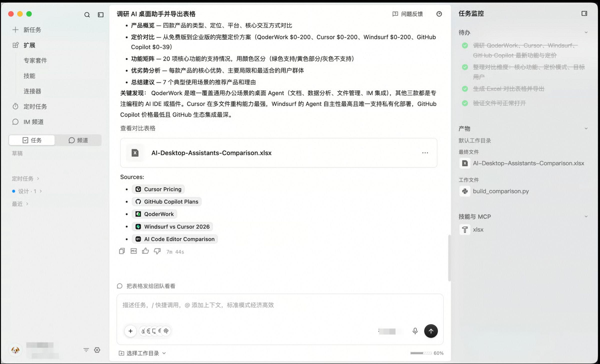The width and height of the screenshot is (600, 364).
Task: Open AI-Desktop-Assistants-Comparison.xlsx in 最终文件
Action: coord(522,163)
